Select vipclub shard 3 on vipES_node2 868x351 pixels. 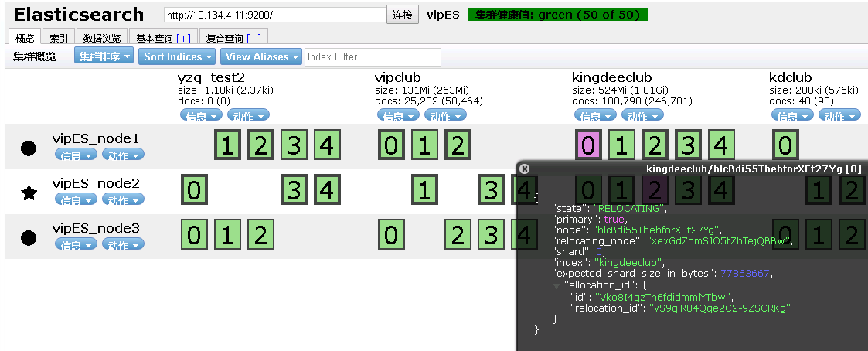[x=491, y=190]
